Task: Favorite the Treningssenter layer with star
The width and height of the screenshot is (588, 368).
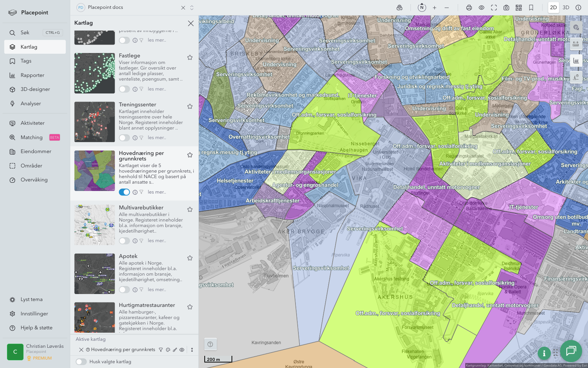Action: coord(190,106)
